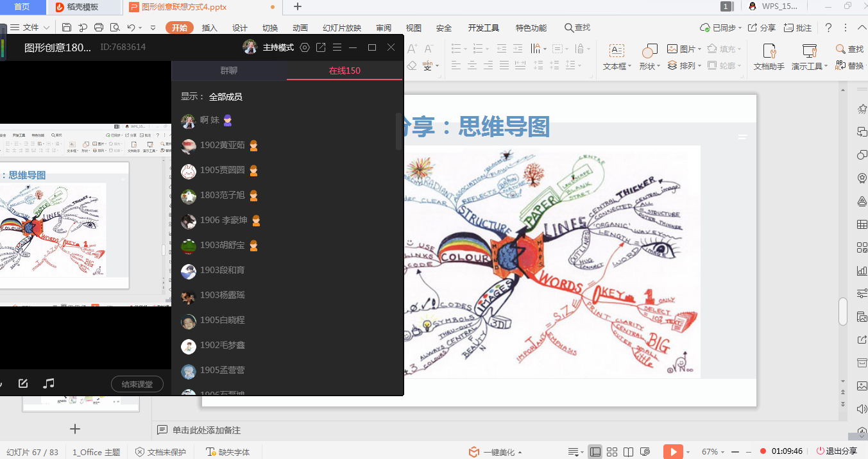
Task: Click 退出分享 to stop sharing
Action: tap(837, 451)
